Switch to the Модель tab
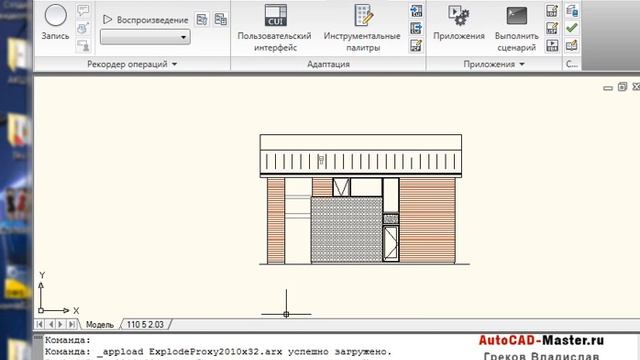Image resolution: width=640 pixels, height=360 pixels. pyautogui.click(x=100, y=324)
